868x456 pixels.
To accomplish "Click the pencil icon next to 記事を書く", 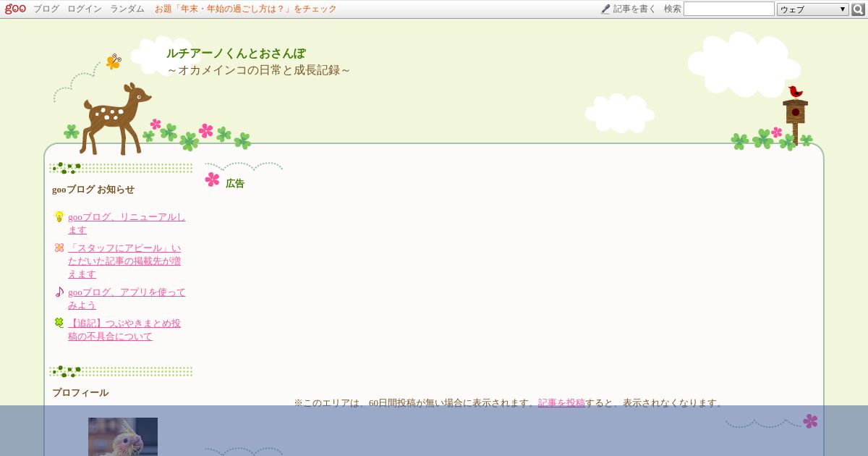I will [x=605, y=9].
